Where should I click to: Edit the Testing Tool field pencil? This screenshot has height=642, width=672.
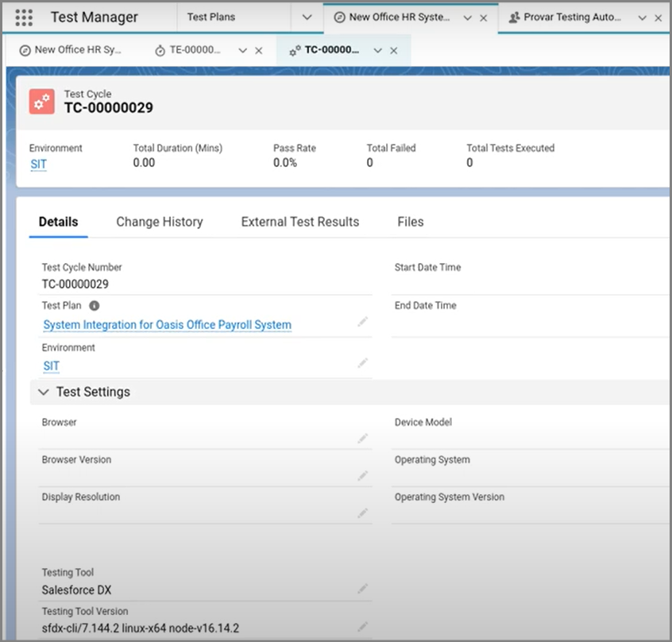click(362, 589)
